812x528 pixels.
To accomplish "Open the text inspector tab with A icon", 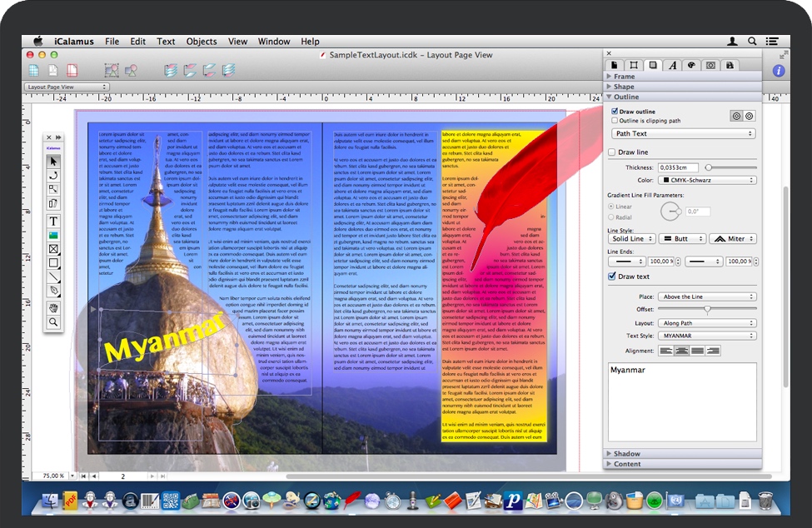I will 672,65.
